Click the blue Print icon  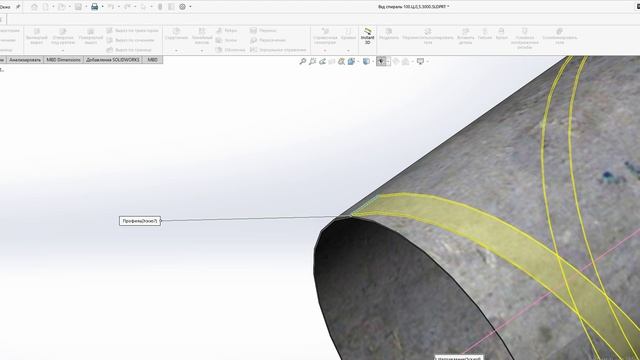(x=95, y=7)
